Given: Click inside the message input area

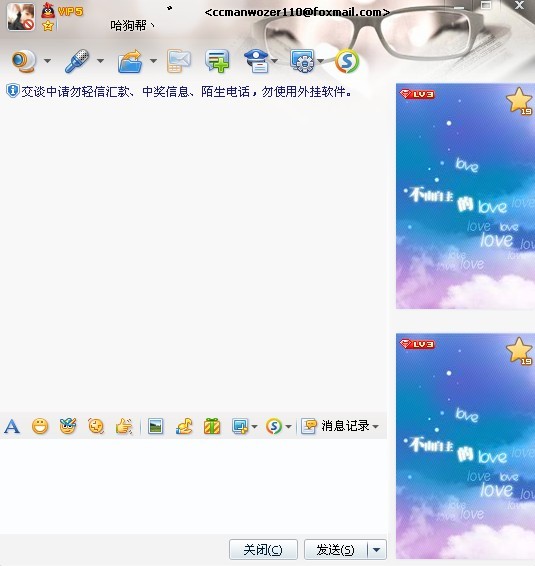Looking at the screenshot, I should point(193,486).
